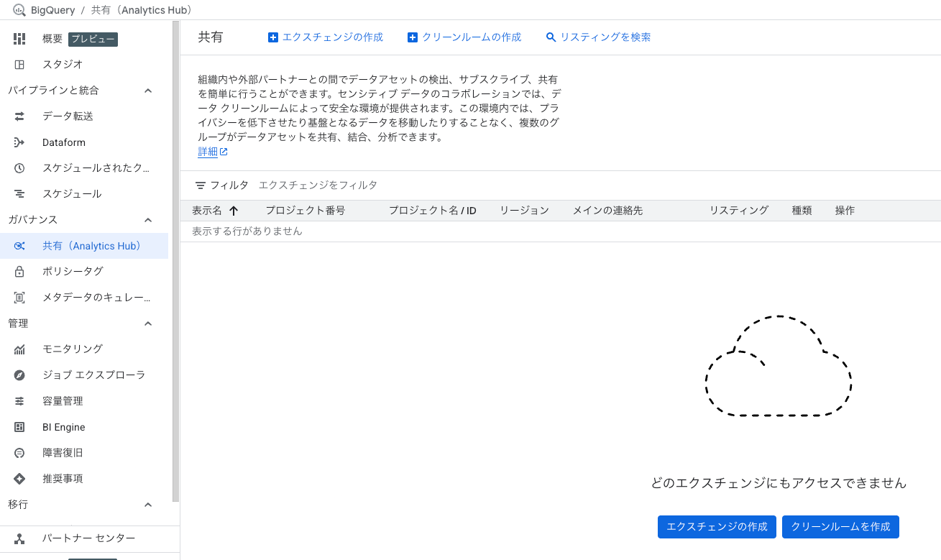Click the 障害復旧 icon

(x=19, y=453)
